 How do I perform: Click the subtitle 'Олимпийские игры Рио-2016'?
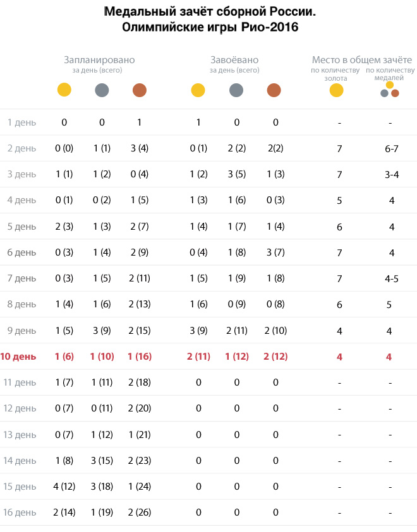click(x=210, y=27)
